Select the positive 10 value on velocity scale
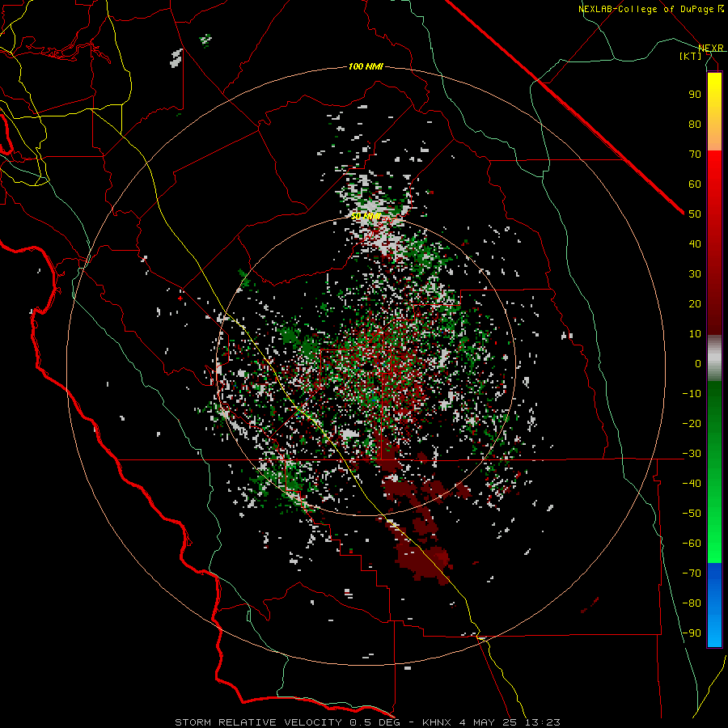The height and width of the screenshot is (728, 728). click(x=695, y=334)
